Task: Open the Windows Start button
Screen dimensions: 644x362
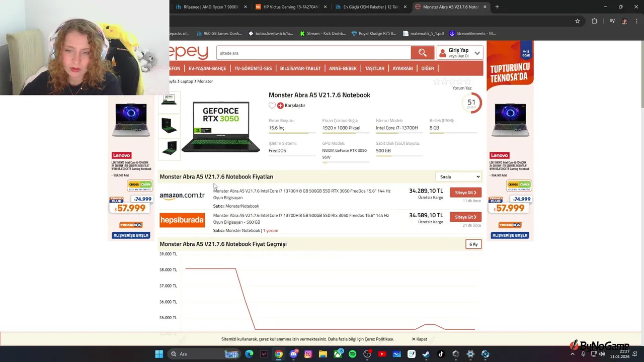Action: pos(159,354)
